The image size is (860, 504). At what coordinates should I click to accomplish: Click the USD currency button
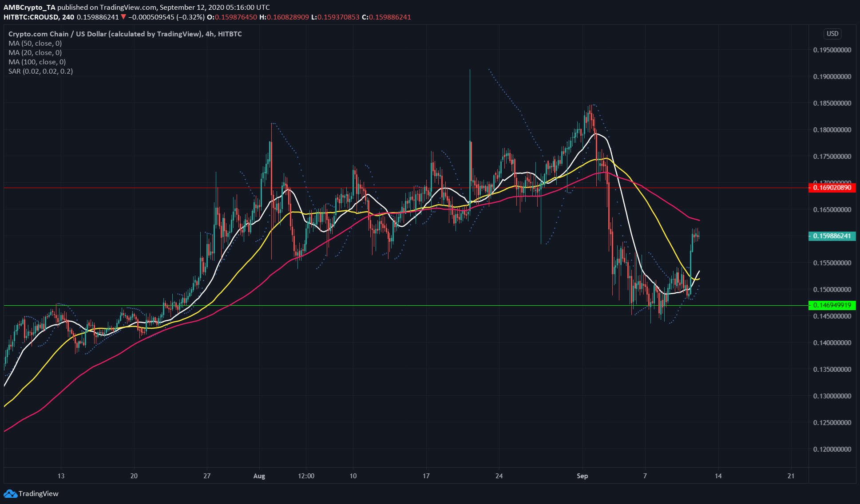pyautogui.click(x=832, y=34)
